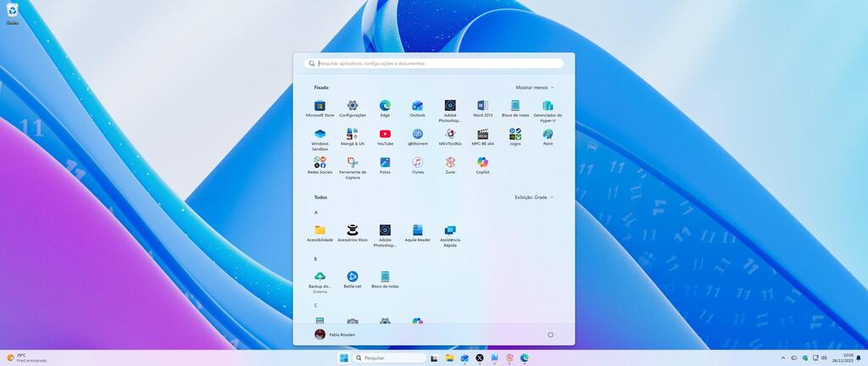Launch iTunes

[417, 166]
